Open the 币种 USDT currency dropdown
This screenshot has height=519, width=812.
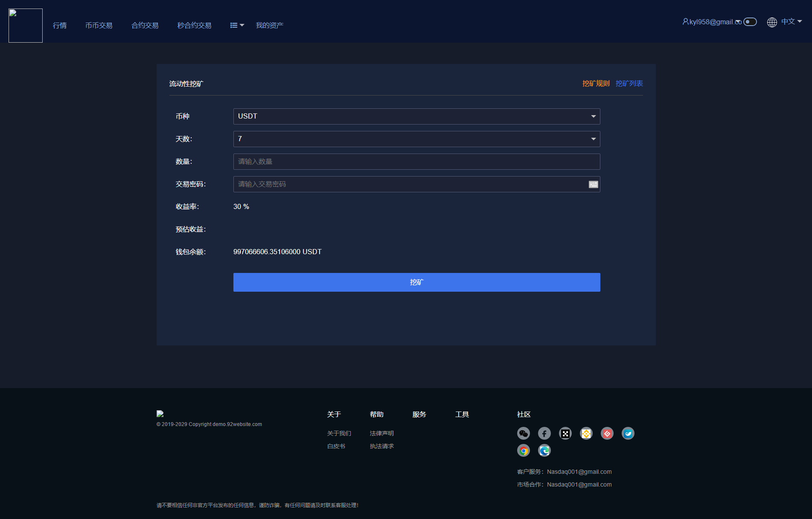416,116
